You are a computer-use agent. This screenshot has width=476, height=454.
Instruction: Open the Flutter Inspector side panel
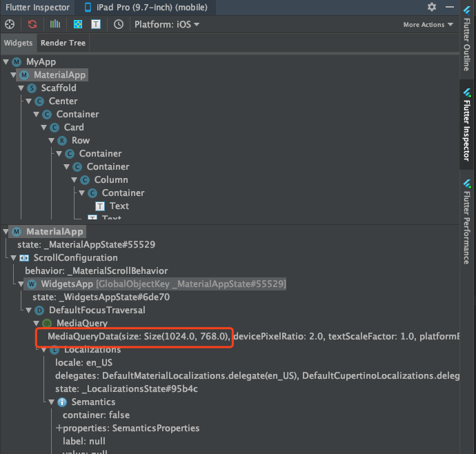[x=467, y=124]
